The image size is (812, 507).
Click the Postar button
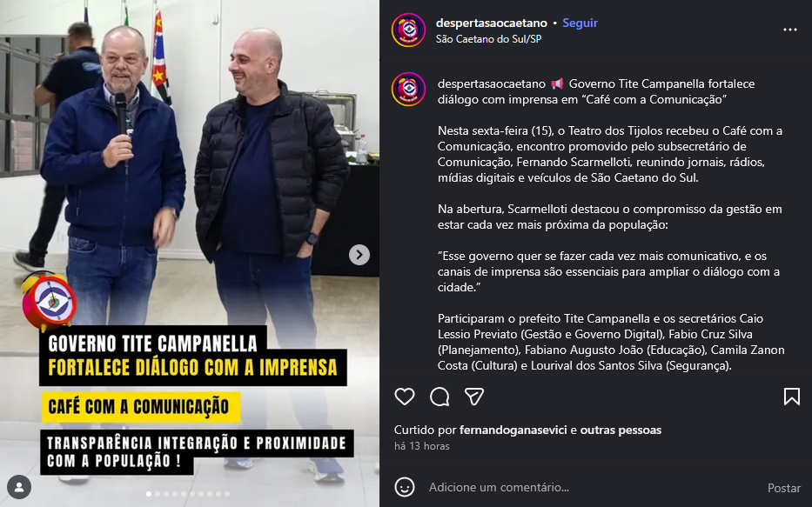[784, 488]
